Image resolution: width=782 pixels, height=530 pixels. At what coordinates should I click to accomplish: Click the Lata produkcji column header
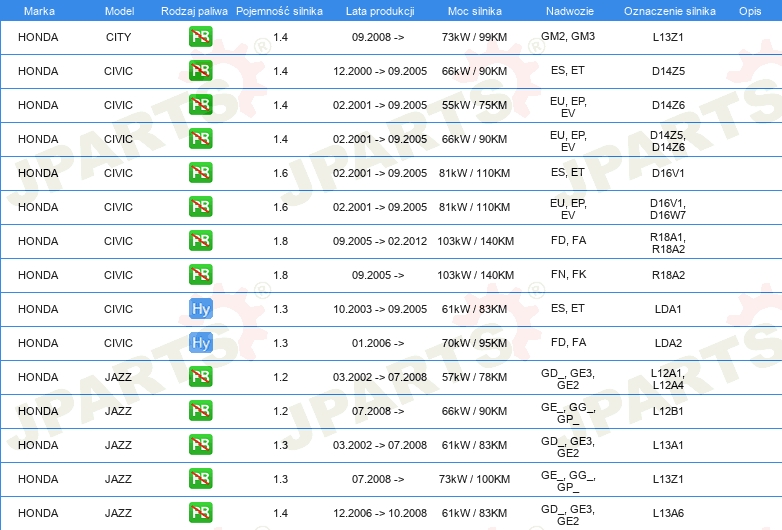pyautogui.click(x=380, y=11)
